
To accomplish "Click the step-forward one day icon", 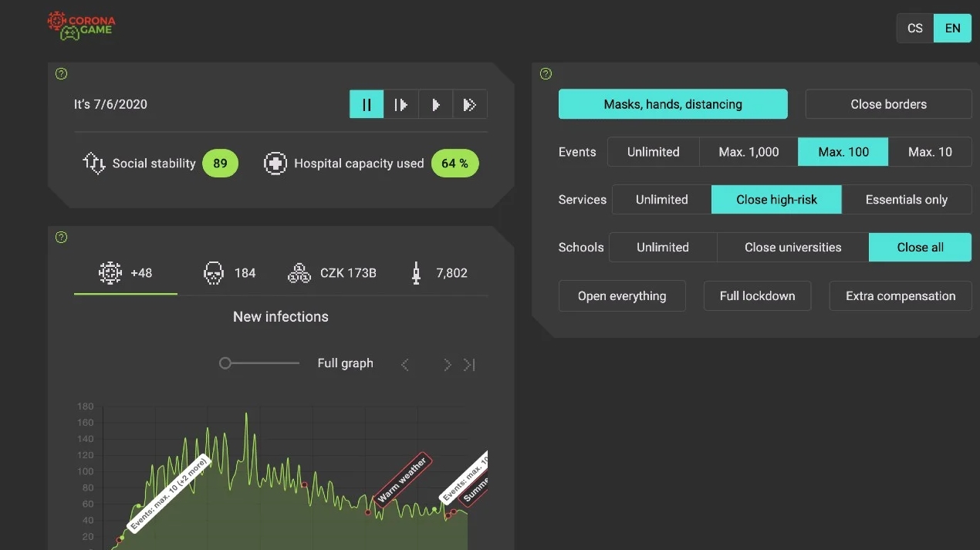I will point(401,105).
